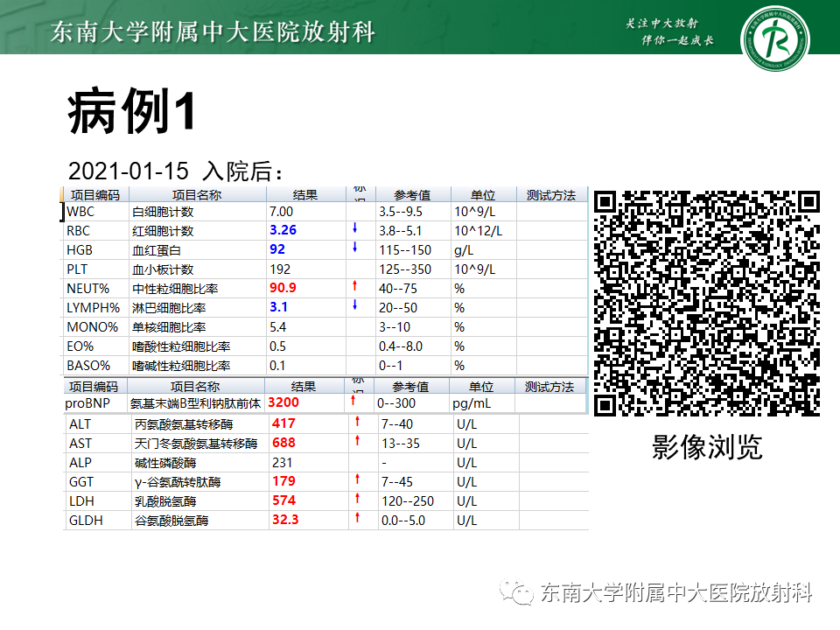Click the 谷氨酸脱氢酶 item name

[x=171, y=521]
